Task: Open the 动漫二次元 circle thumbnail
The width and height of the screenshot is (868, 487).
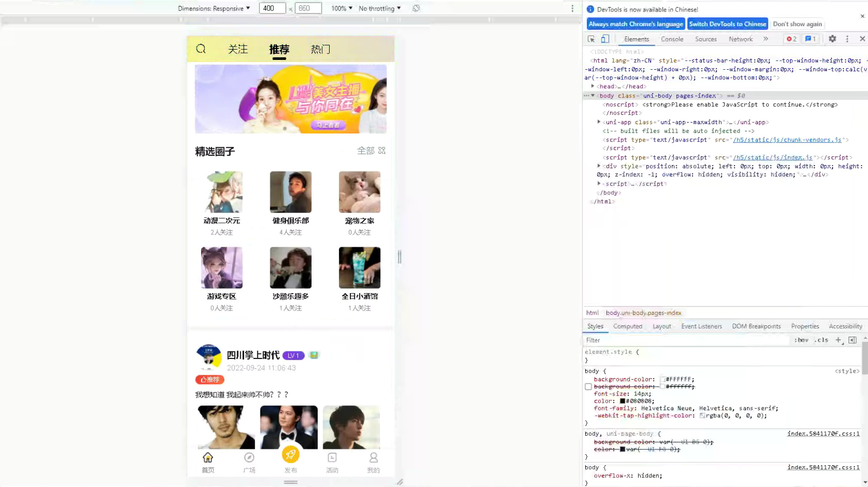Action: point(222,192)
